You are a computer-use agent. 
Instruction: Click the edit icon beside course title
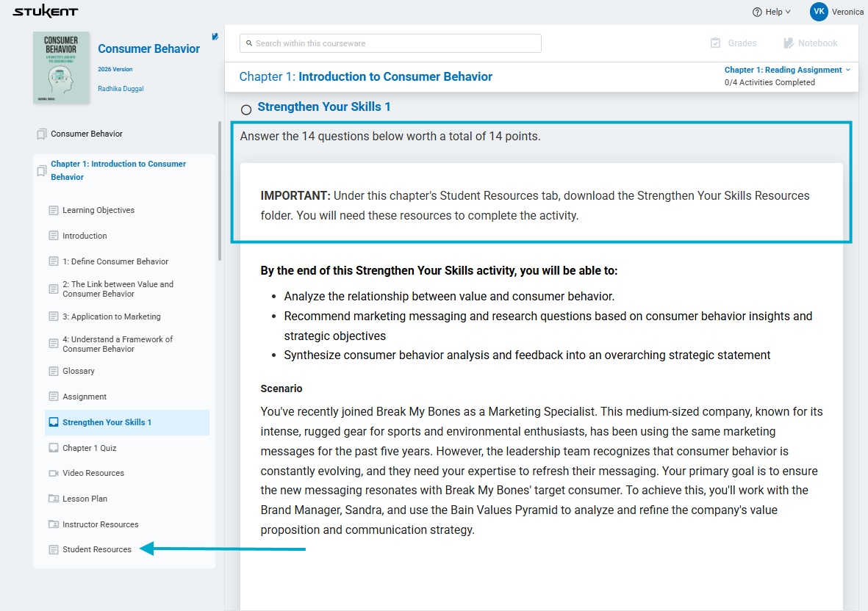click(x=215, y=36)
